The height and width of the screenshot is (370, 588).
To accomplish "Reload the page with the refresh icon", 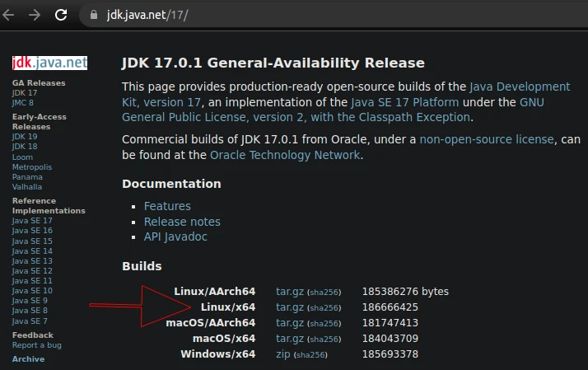I will pos(61,15).
